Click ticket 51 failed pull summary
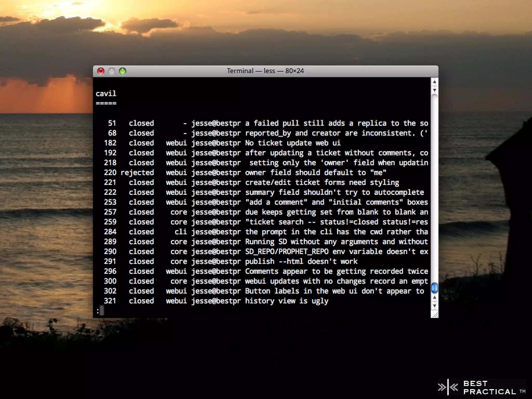 (x=336, y=123)
